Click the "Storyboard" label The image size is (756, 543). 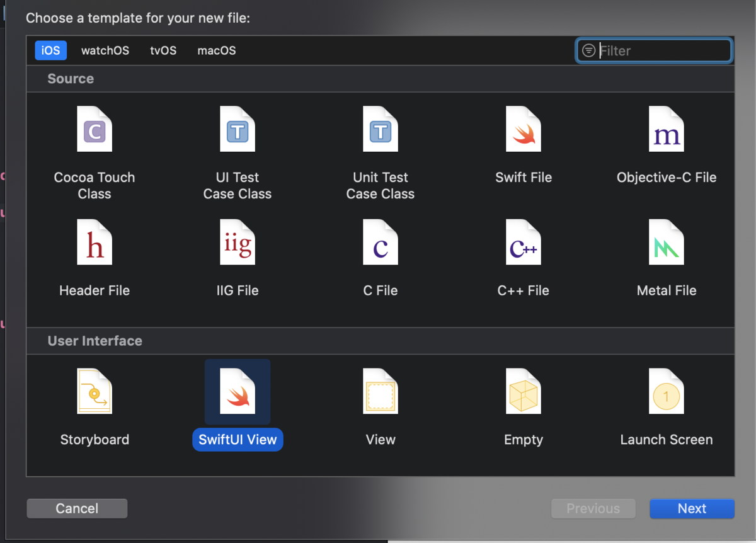94,440
